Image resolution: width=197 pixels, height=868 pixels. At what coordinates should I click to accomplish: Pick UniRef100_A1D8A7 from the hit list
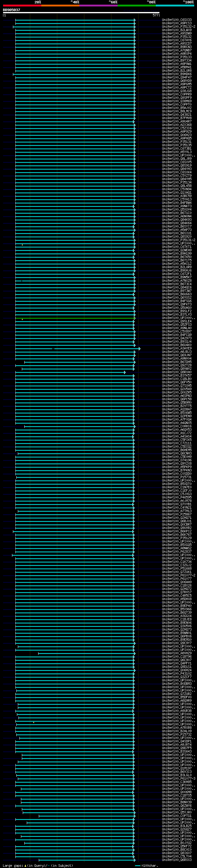(x=177, y=410)
